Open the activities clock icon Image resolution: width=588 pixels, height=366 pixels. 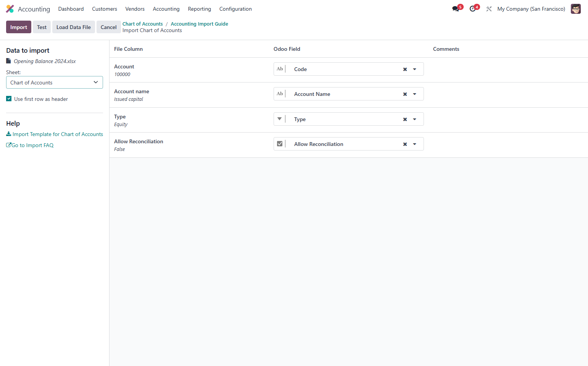tap(473, 9)
